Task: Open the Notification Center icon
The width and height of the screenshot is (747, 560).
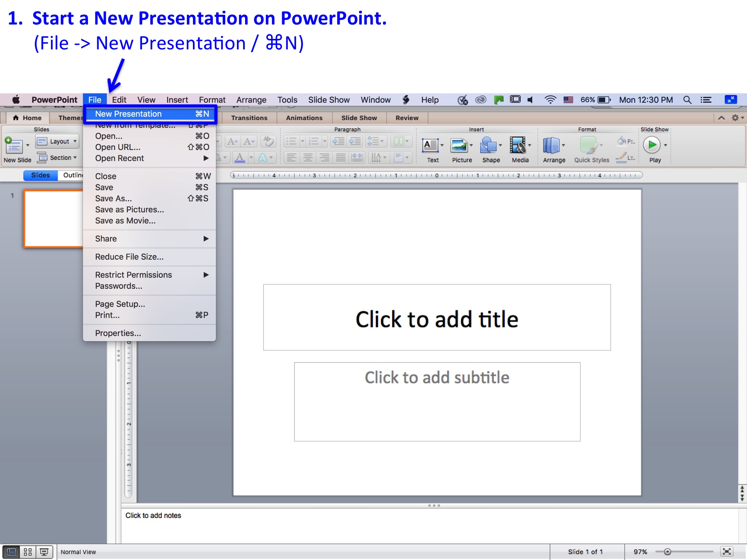Action: point(706,100)
